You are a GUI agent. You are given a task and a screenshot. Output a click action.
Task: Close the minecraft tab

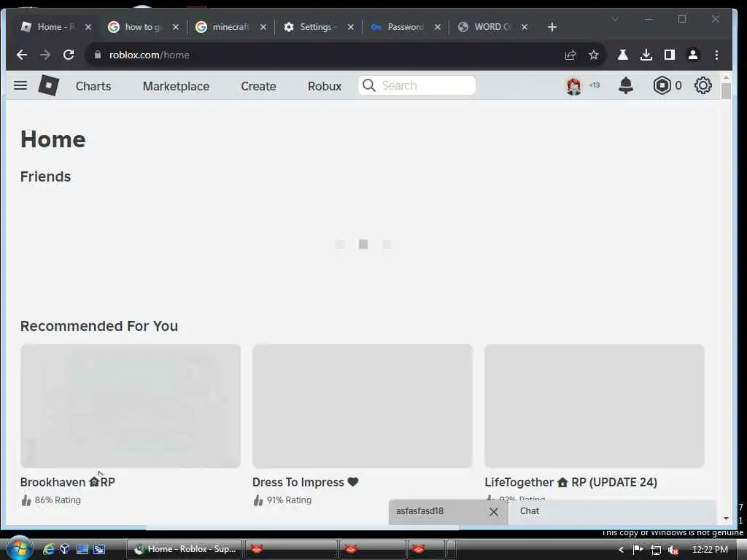pyautogui.click(x=263, y=27)
